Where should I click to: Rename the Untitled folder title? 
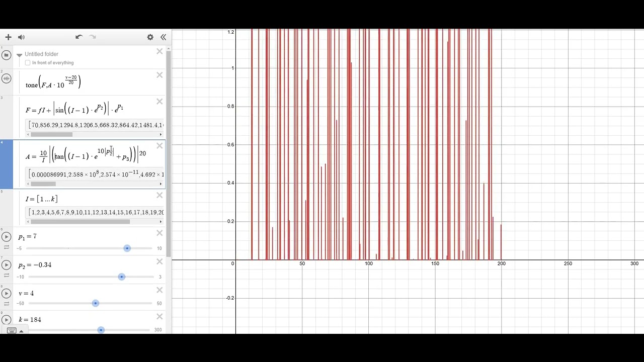[42, 54]
